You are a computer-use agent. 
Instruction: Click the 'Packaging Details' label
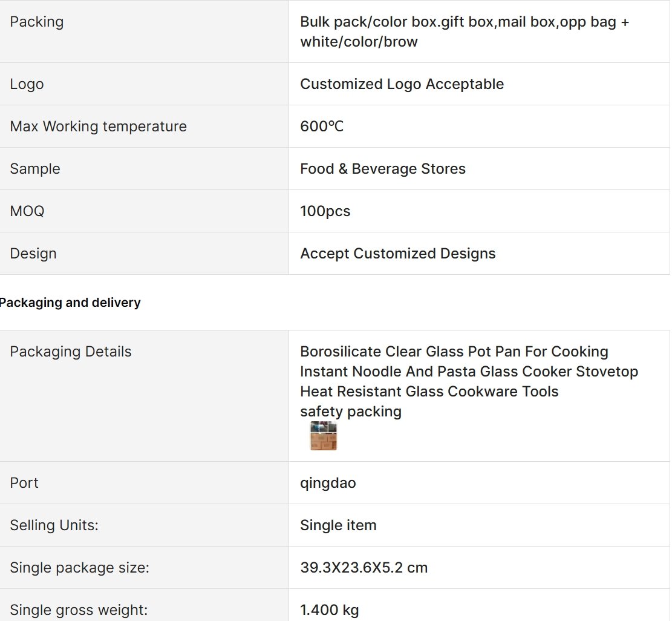71,352
